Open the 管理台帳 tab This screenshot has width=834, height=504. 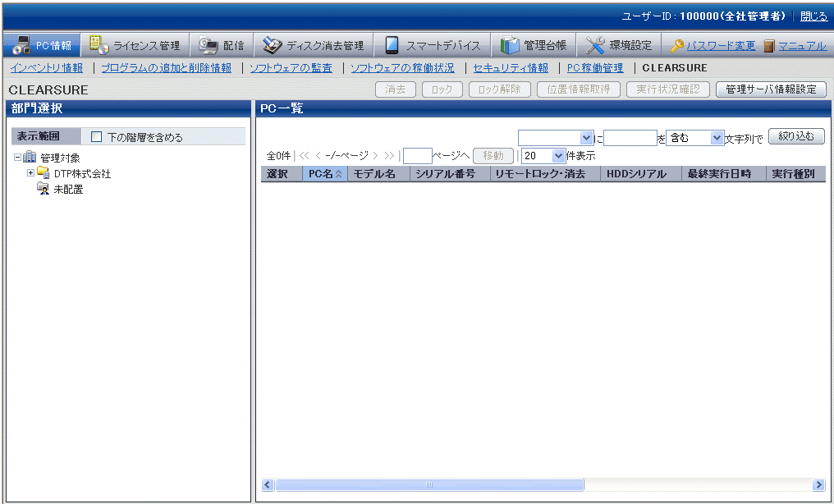(534, 45)
